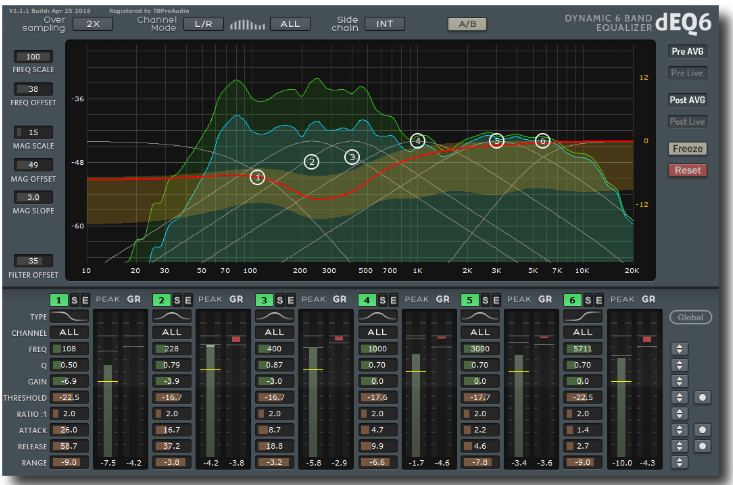Click band 2 GAIN field showing -3.9
The width and height of the screenshot is (733, 485).
[172, 381]
